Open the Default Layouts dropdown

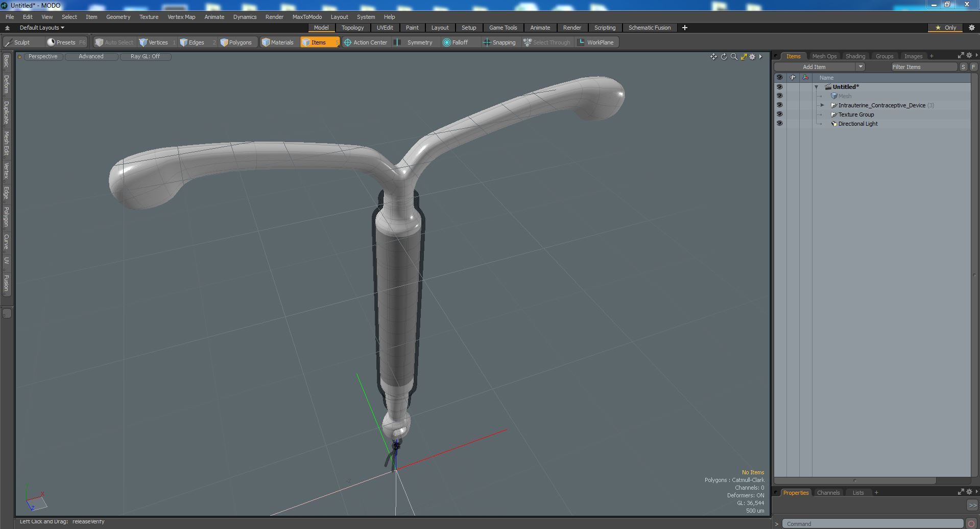[x=42, y=28]
